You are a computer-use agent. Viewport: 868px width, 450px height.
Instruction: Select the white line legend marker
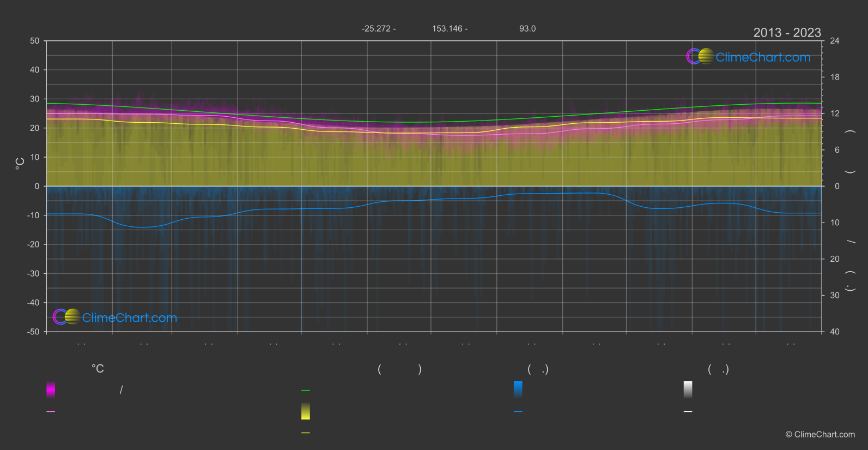click(688, 412)
